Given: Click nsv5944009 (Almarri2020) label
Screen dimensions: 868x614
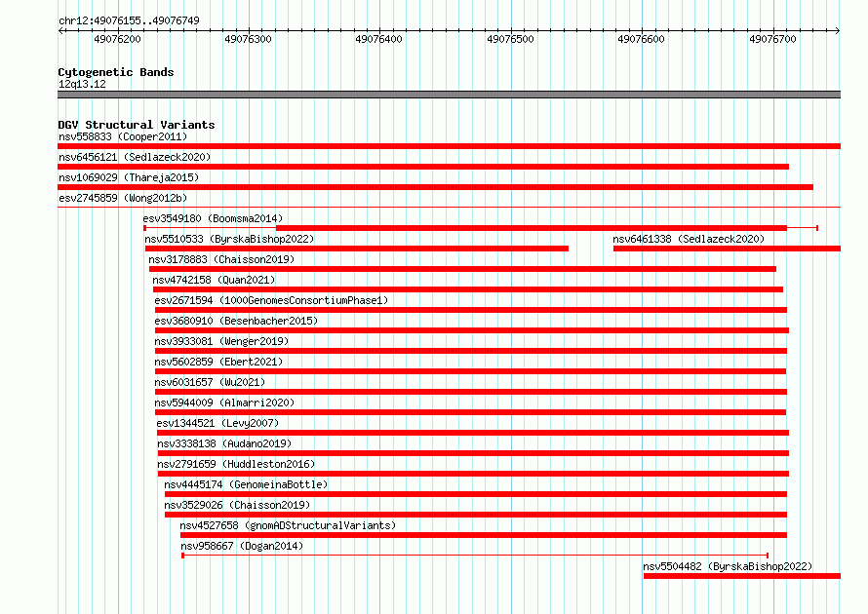Looking at the screenshot, I should click(224, 403).
